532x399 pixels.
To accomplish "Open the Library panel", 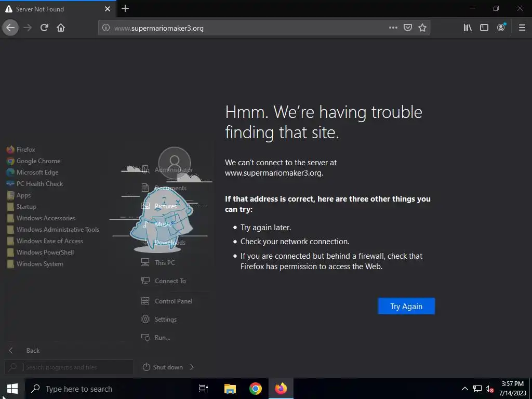I will pyautogui.click(x=468, y=28).
